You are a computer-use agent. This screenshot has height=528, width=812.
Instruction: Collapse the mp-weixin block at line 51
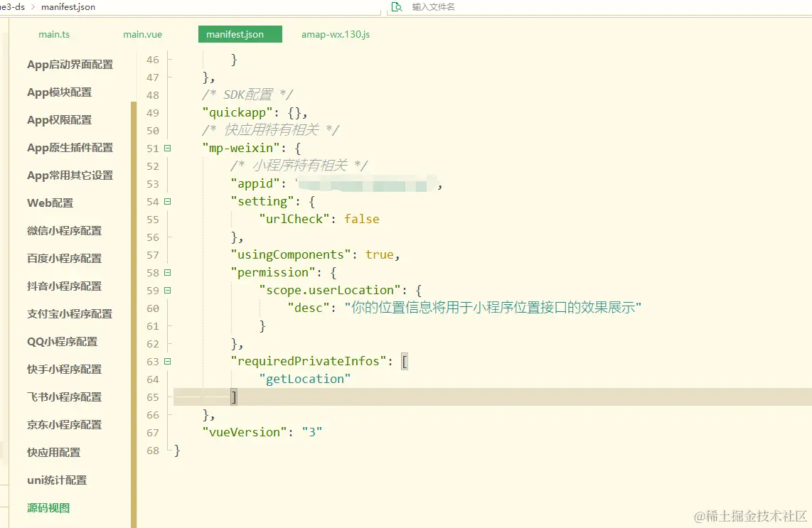167,148
